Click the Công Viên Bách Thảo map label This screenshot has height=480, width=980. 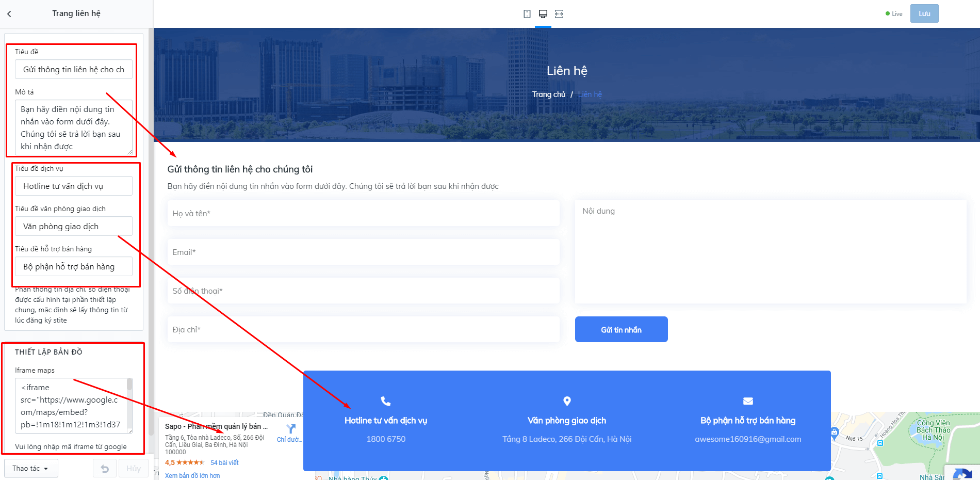pyautogui.click(x=933, y=430)
